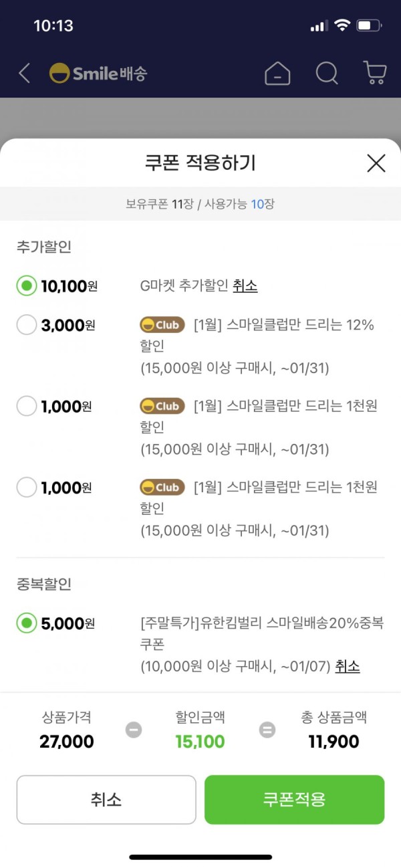Tap the first Club badge icon
The width and height of the screenshot is (401, 868).
[x=162, y=325]
